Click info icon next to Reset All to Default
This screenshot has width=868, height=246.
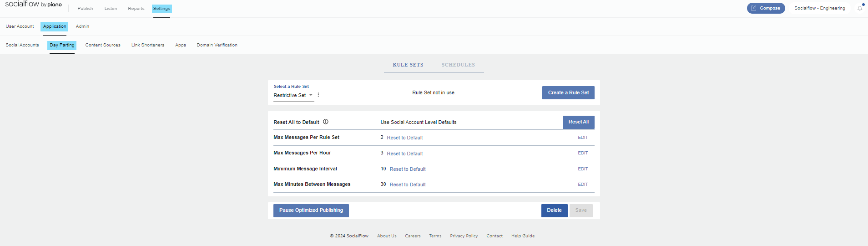[326, 122]
